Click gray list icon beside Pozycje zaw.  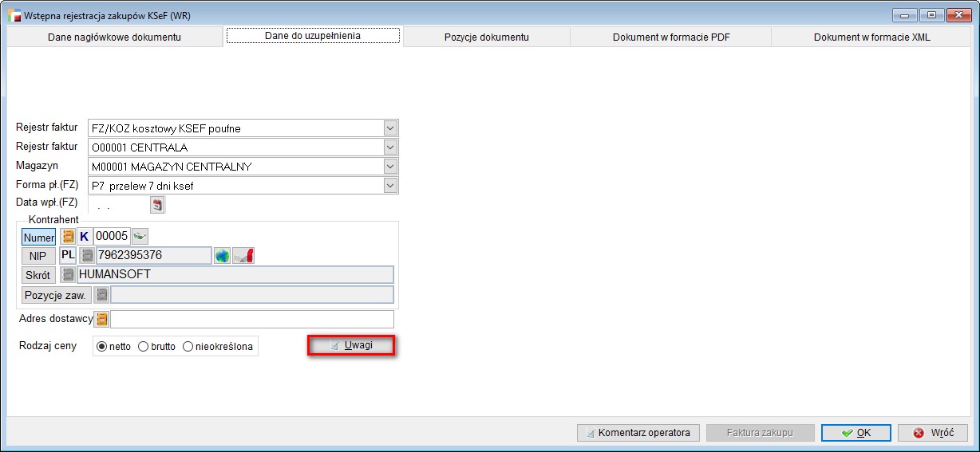pos(101,295)
